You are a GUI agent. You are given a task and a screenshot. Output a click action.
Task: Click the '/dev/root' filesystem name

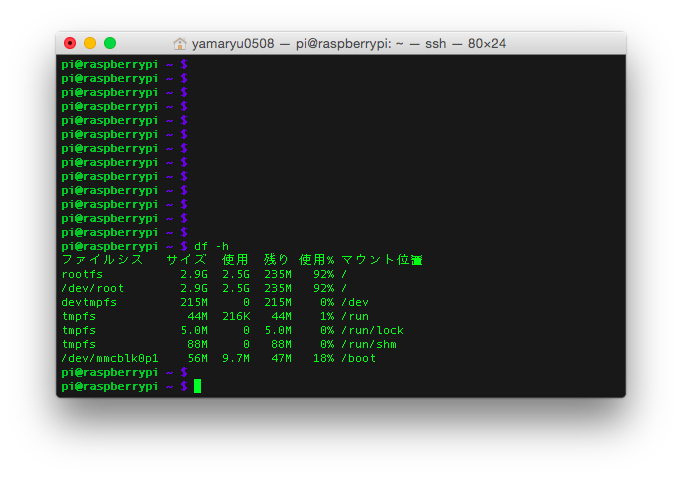(x=93, y=288)
